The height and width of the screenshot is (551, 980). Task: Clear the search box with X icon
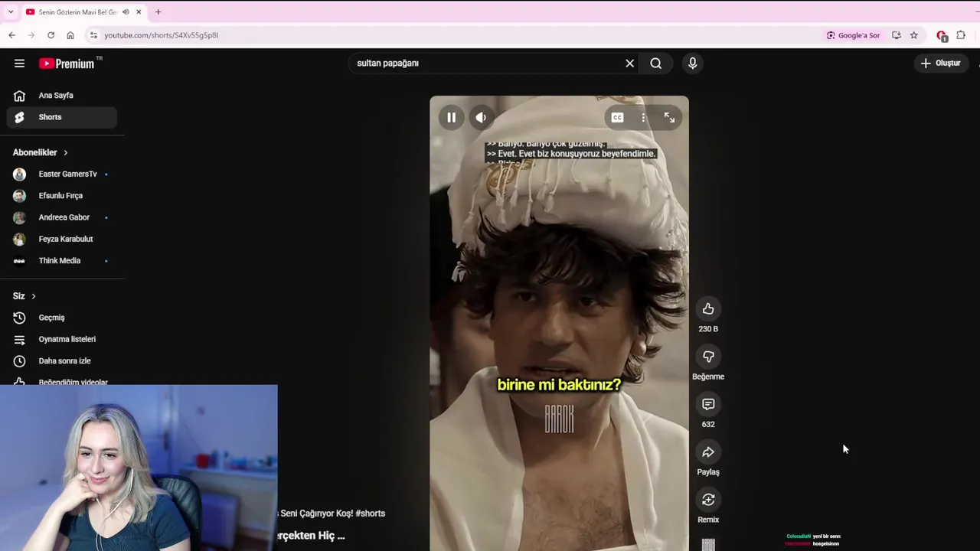[629, 64]
